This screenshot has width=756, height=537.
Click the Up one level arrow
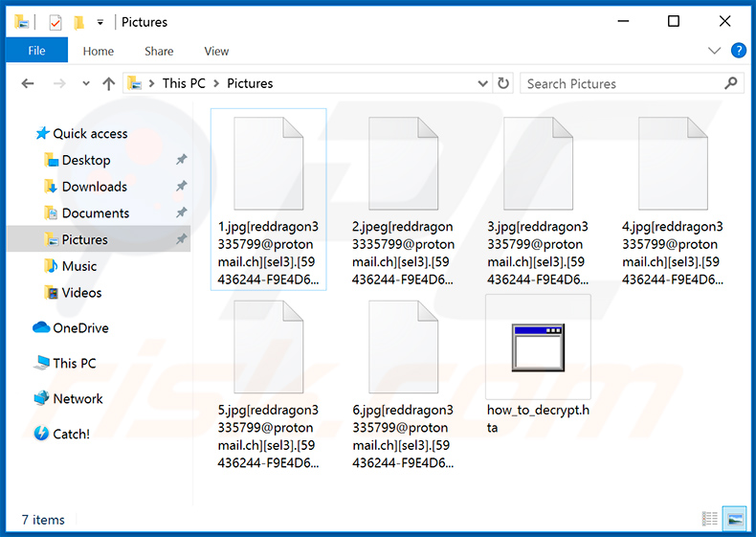pyautogui.click(x=108, y=84)
